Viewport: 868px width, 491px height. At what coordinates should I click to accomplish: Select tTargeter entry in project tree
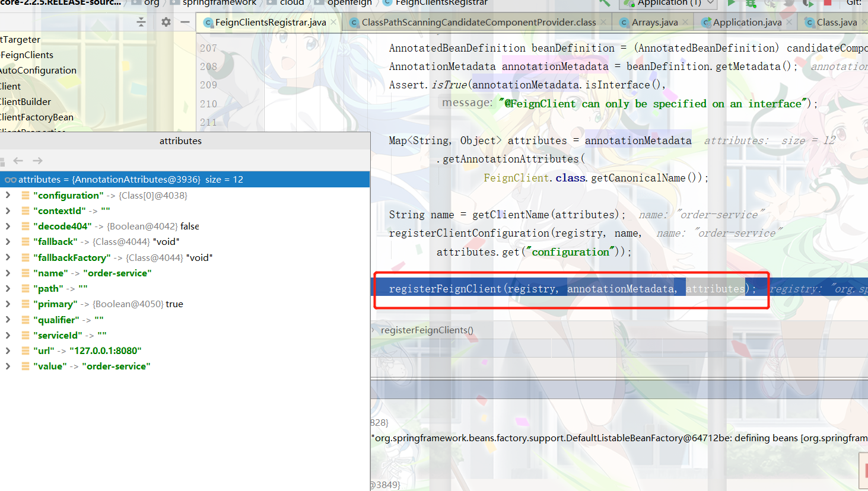tap(21, 40)
